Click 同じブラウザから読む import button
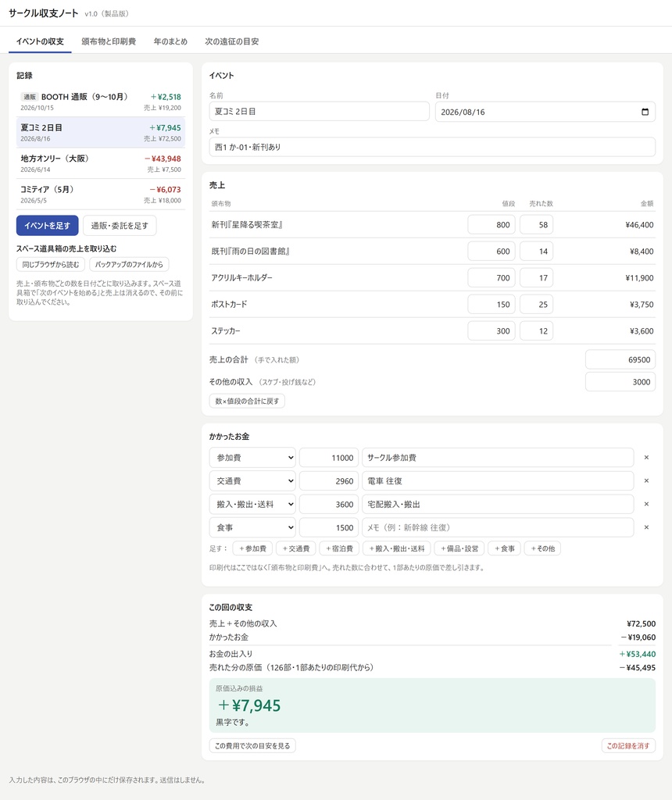The height and width of the screenshot is (800, 672). tap(51, 264)
